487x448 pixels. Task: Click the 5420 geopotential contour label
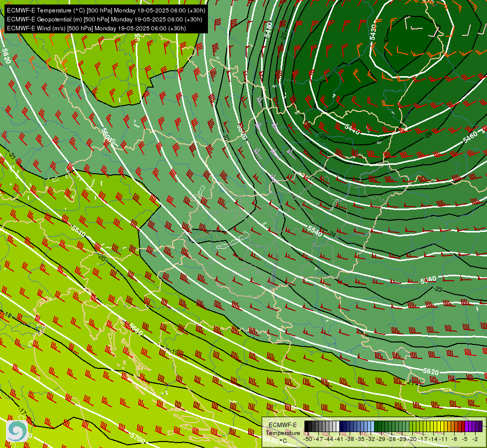pyautogui.click(x=373, y=33)
